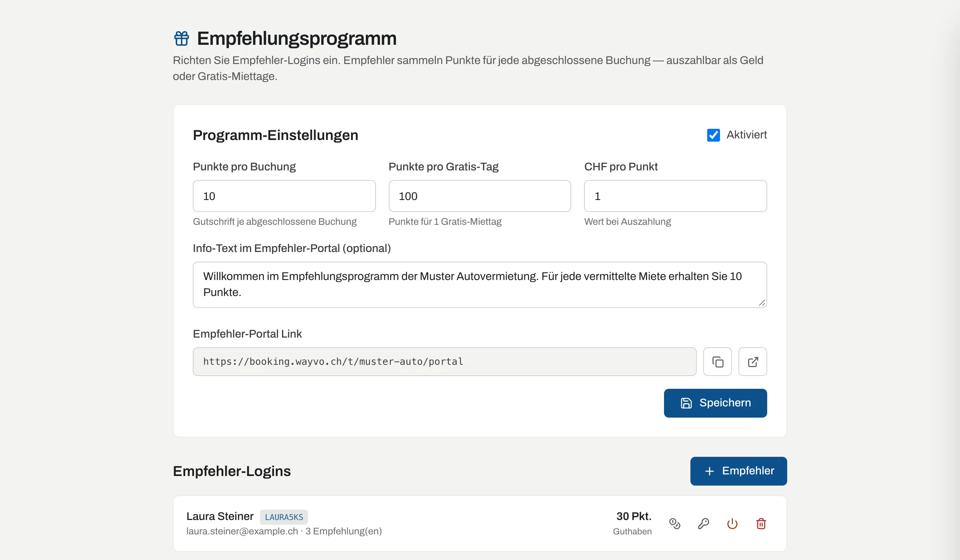960x560 pixels.
Task: Open the portal link in new tab icon
Action: tap(753, 362)
